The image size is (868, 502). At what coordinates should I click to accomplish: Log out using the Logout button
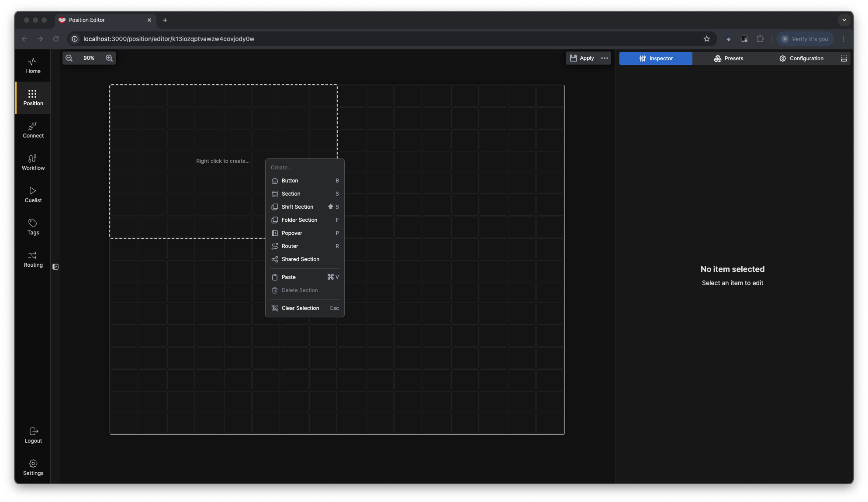click(x=33, y=435)
